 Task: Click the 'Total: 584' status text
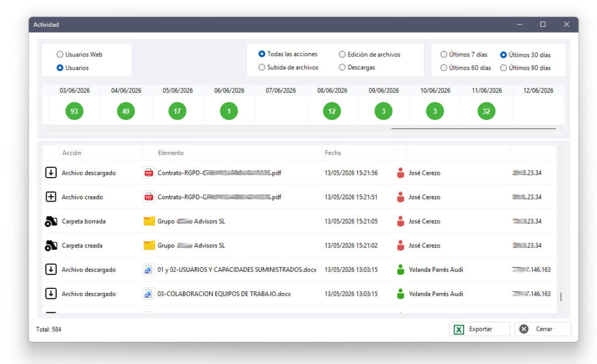[x=48, y=330]
